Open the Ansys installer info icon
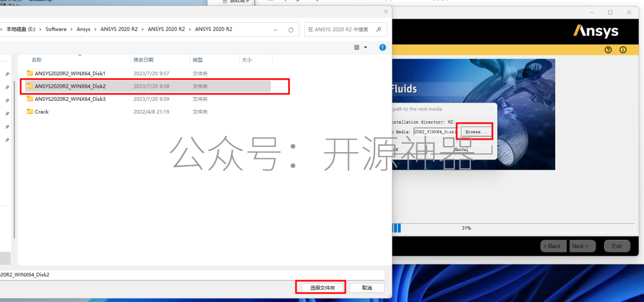The height and width of the screenshot is (302, 644). pyautogui.click(x=623, y=50)
